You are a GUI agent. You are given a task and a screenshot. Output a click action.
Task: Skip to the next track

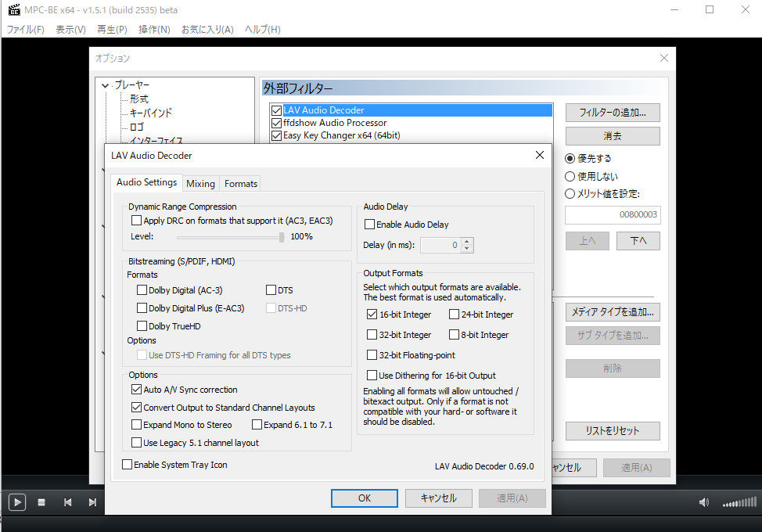click(92, 502)
